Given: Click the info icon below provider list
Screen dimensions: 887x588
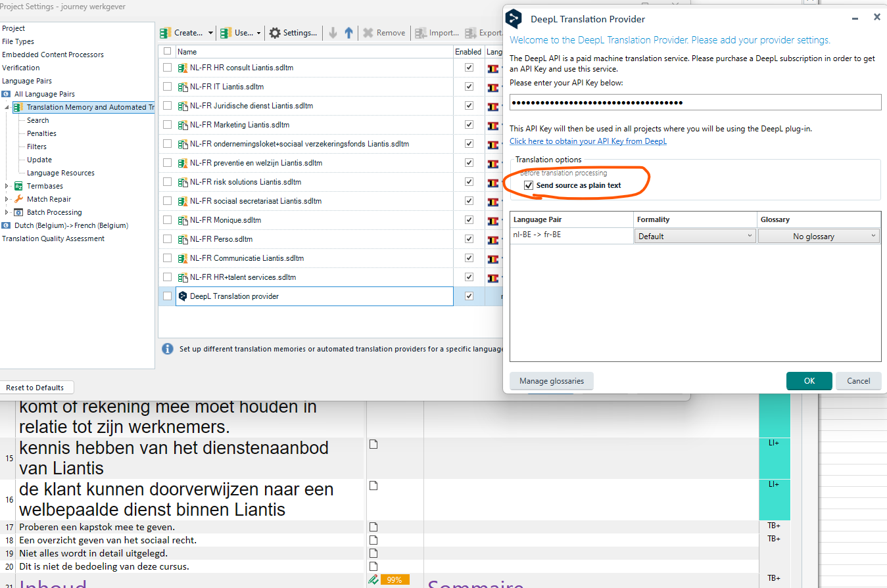Looking at the screenshot, I should (168, 349).
